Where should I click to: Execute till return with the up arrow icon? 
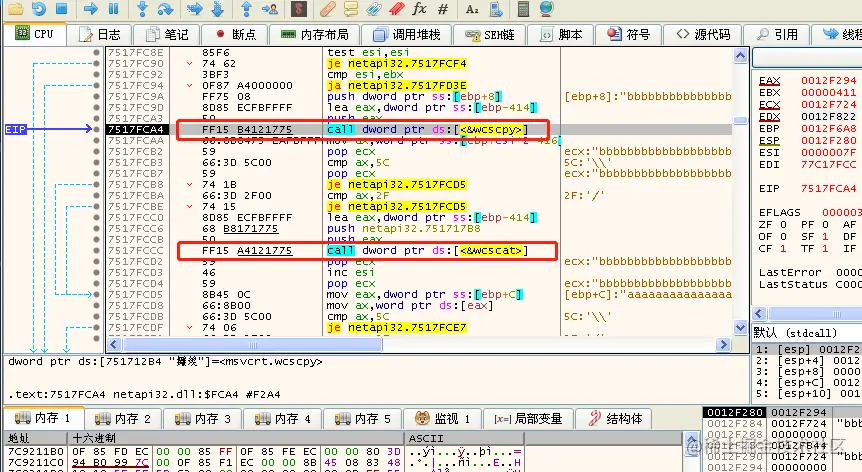246,8
